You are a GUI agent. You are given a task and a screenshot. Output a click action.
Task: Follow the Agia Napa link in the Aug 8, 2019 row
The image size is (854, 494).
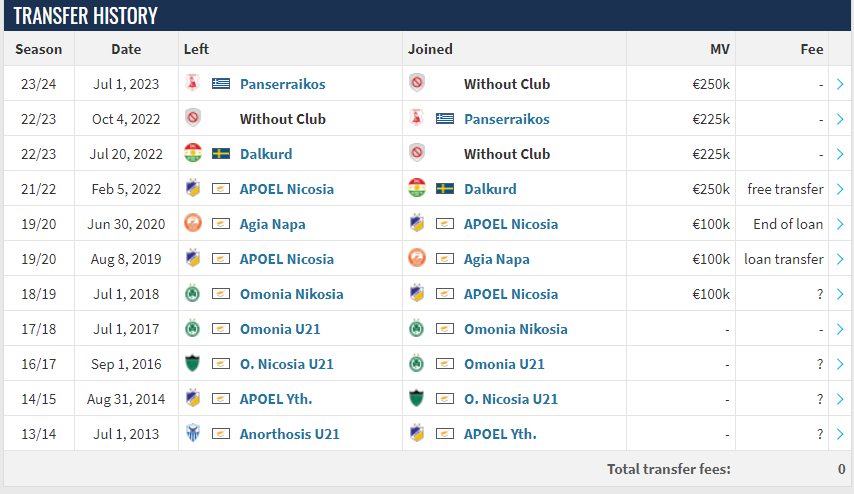pos(497,259)
